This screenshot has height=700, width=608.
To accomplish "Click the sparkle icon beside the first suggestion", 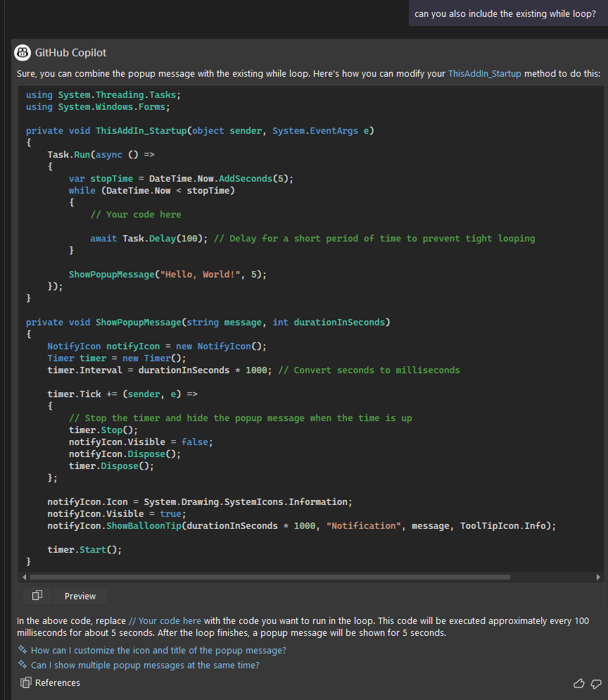I will pyautogui.click(x=21, y=650).
